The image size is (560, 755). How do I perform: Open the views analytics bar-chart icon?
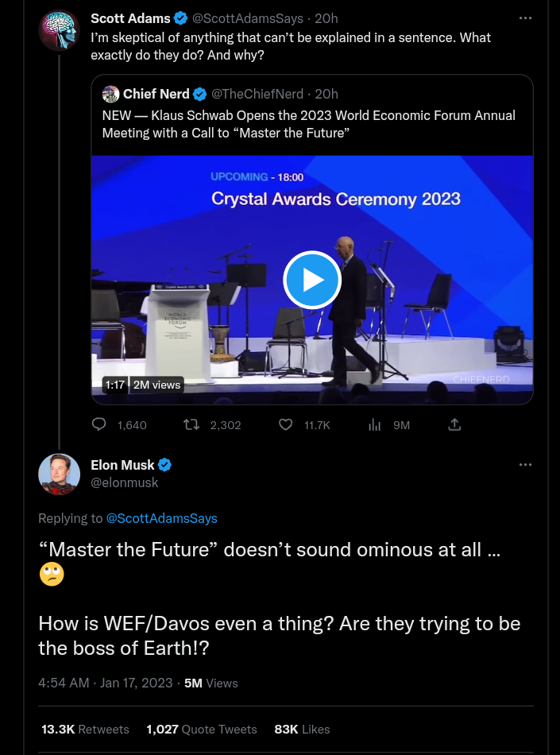[x=375, y=425]
